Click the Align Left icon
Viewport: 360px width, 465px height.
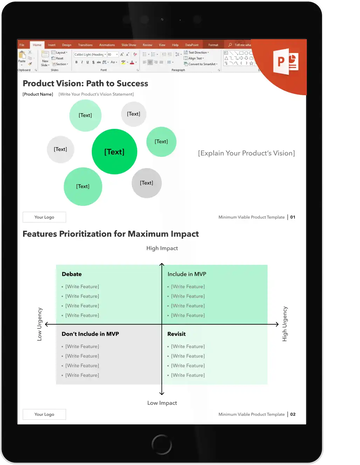click(144, 62)
